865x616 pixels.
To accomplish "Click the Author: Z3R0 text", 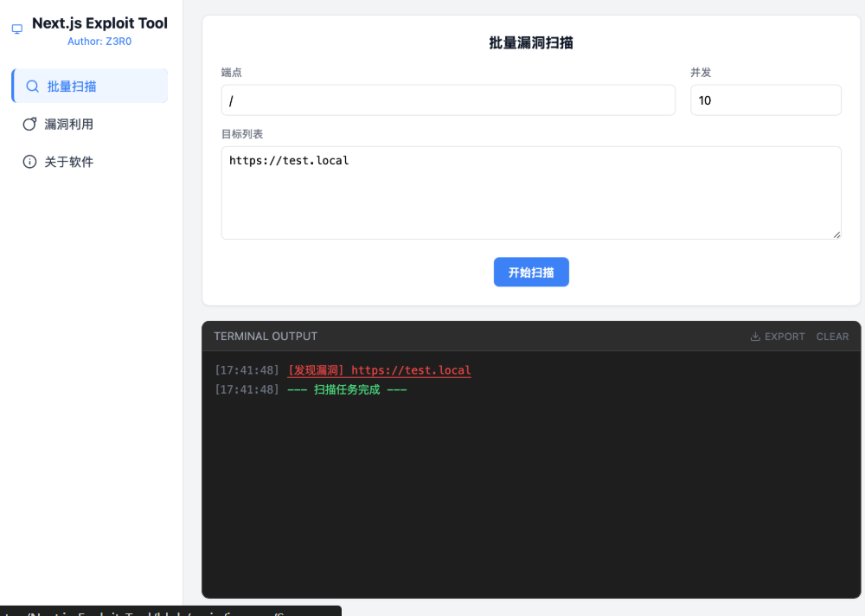I will (99, 42).
